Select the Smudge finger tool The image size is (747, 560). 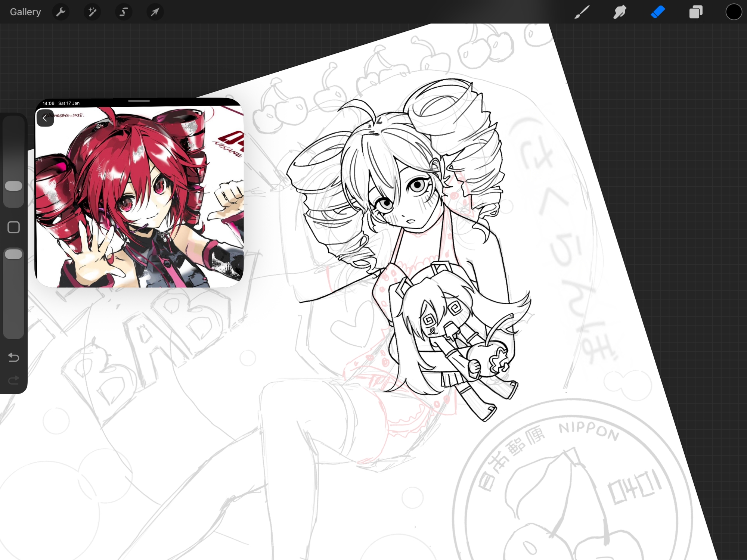pos(620,12)
